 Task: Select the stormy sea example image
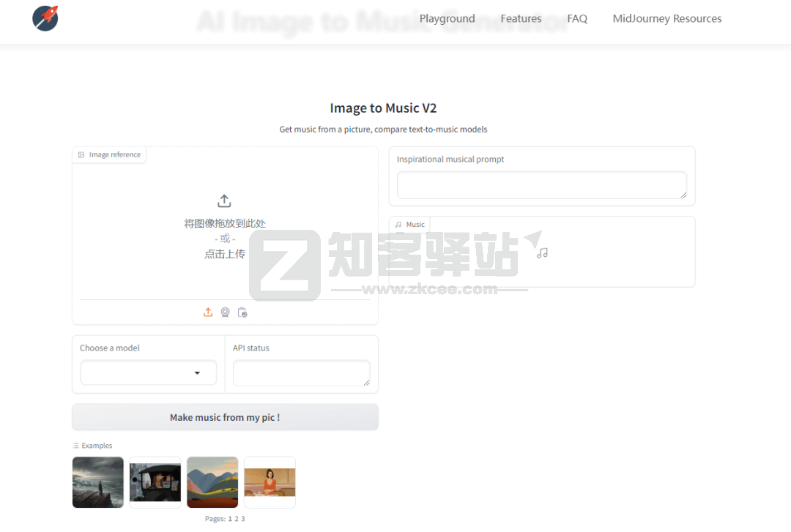(x=98, y=482)
